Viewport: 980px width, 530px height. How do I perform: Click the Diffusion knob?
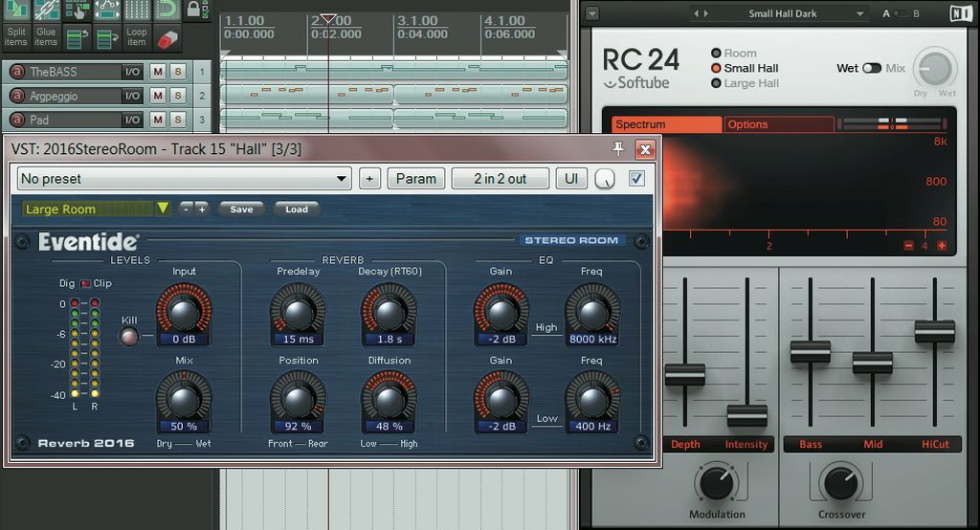coord(389,399)
